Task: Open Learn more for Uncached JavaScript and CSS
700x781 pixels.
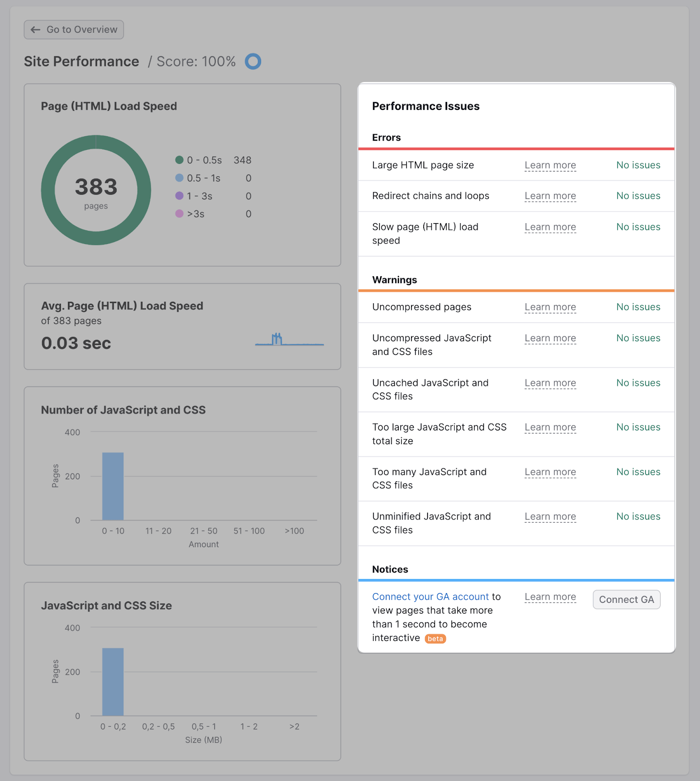Action: tap(550, 383)
